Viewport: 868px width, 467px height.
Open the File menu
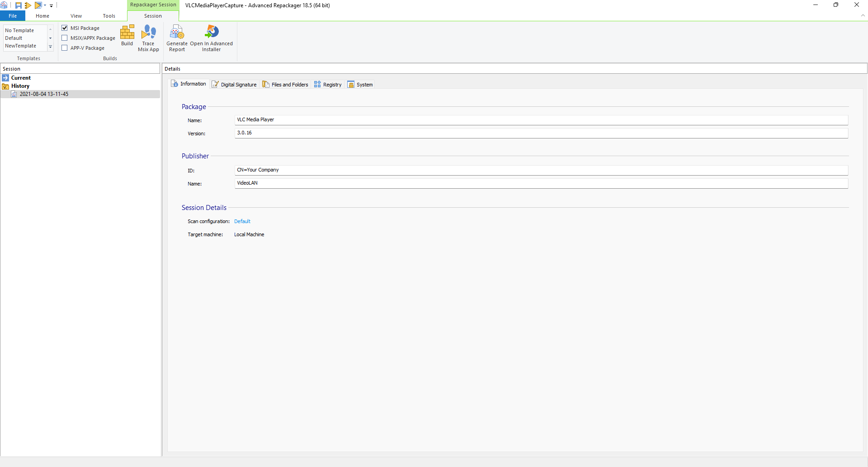click(13, 16)
